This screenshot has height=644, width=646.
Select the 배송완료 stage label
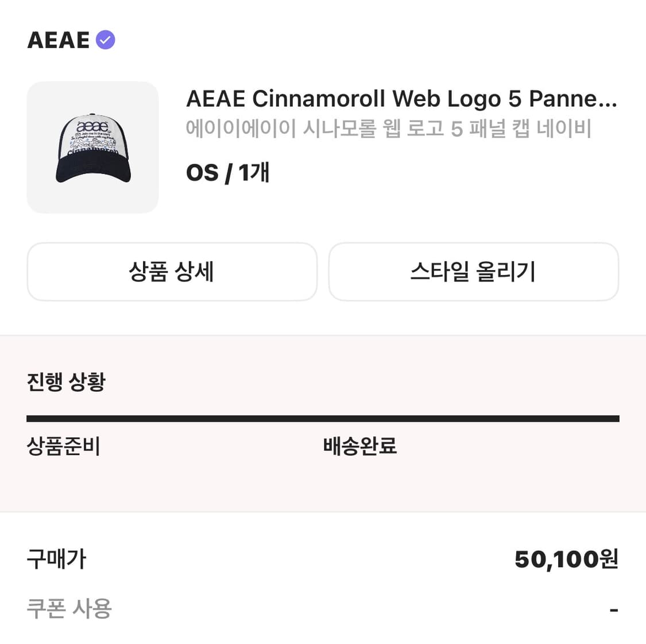(360, 446)
